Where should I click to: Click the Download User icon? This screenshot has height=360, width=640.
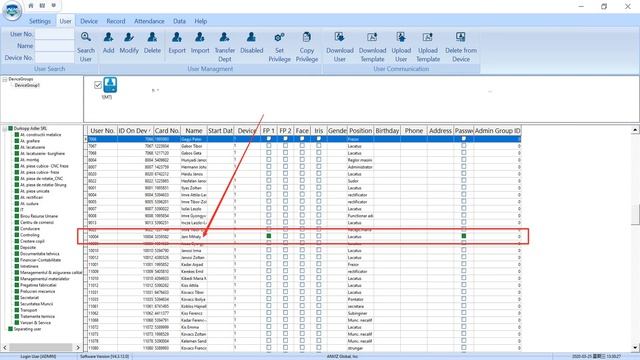340,37
